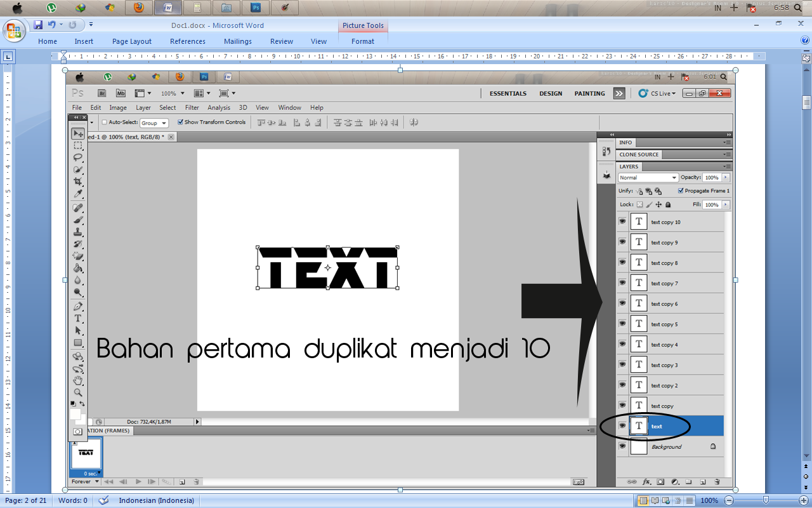Switch to Full Screen Reading view
The height and width of the screenshot is (508, 812).
(655, 500)
